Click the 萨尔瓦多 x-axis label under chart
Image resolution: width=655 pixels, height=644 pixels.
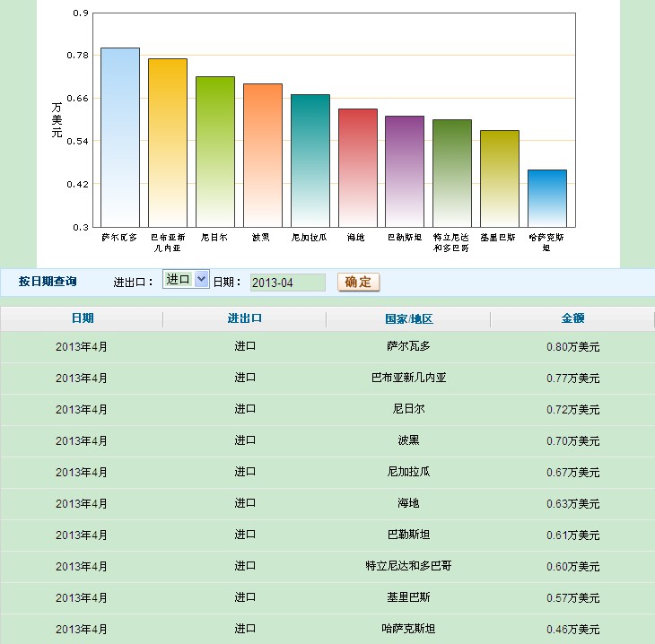[119, 237]
